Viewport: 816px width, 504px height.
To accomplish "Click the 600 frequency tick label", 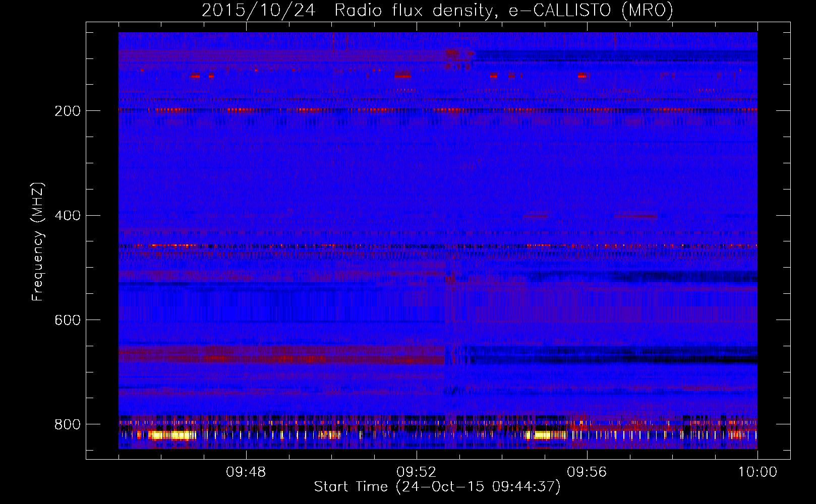I will click(68, 321).
